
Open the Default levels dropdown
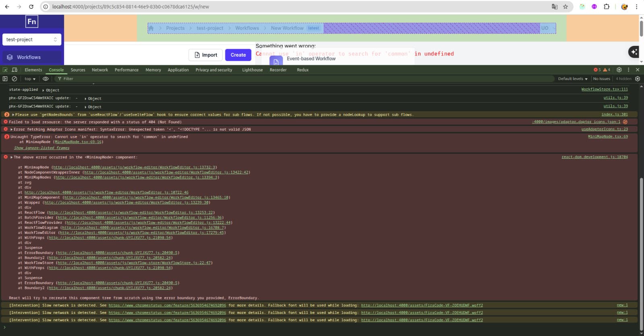point(572,79)
